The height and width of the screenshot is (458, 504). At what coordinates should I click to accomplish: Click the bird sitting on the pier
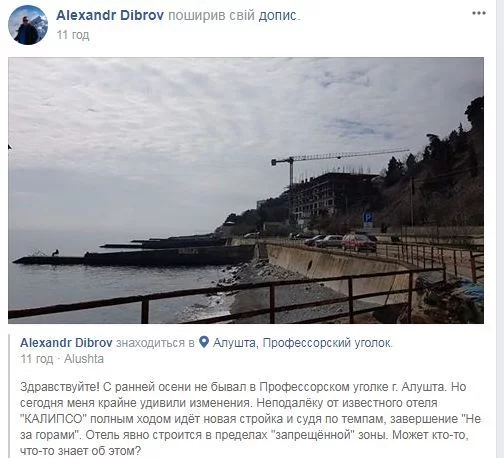tap(55, 253)
